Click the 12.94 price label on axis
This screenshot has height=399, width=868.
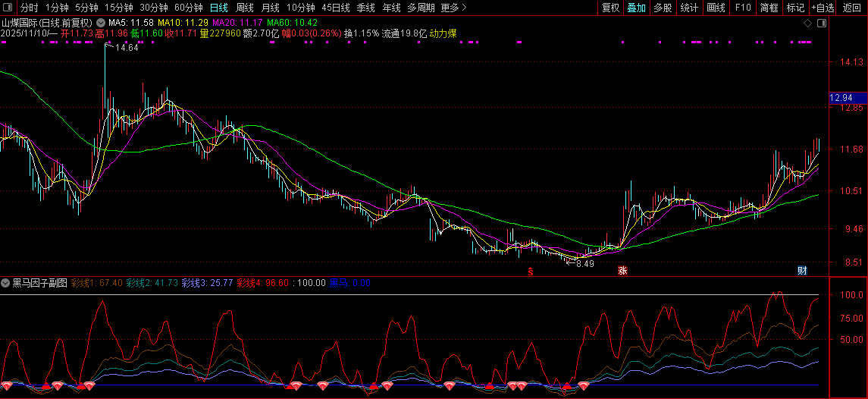tap(841, 98)
